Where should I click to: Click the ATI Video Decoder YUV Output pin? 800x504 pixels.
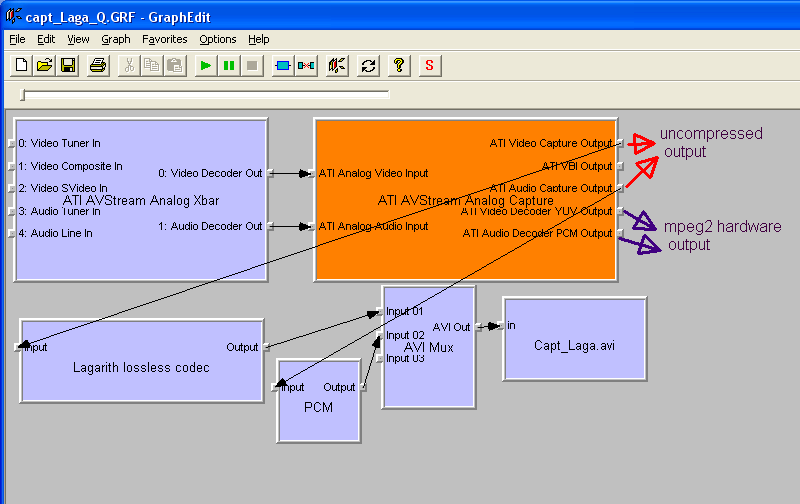point(620,211)
